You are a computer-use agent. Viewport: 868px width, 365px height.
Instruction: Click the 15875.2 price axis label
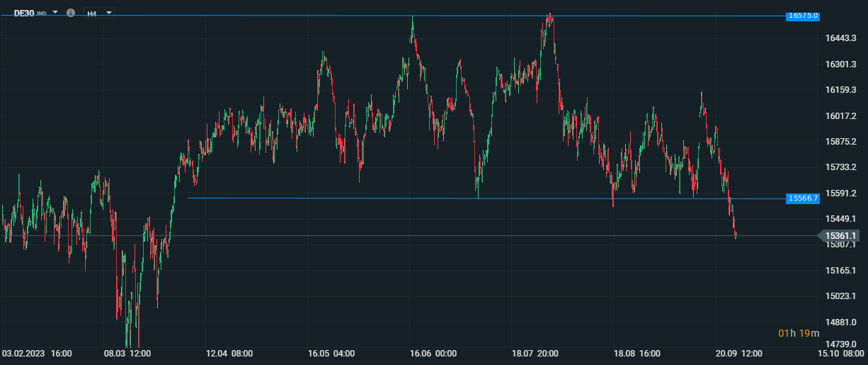click(x=842, y=141)
